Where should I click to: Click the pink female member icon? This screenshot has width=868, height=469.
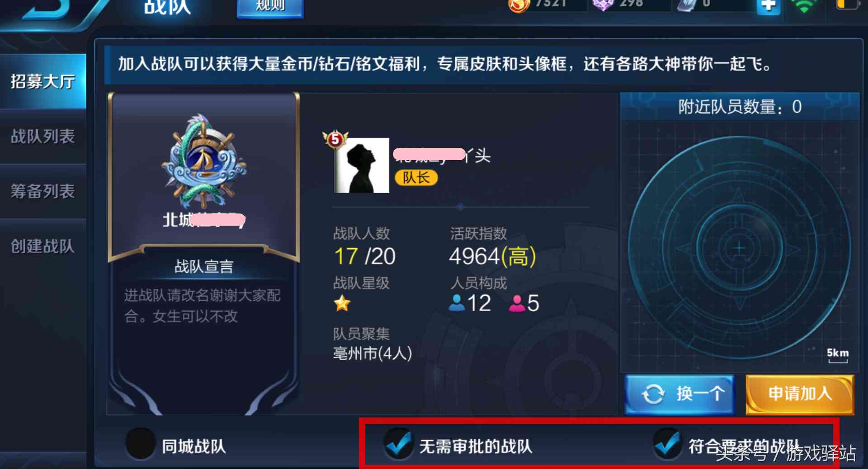tap(517, 303)
